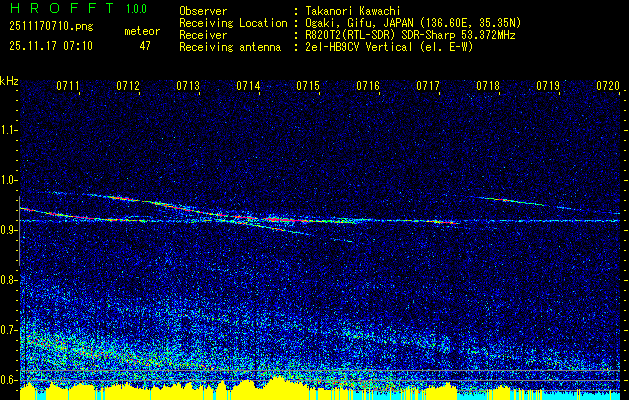Click the 0716 time marker

tap(368, 86)
